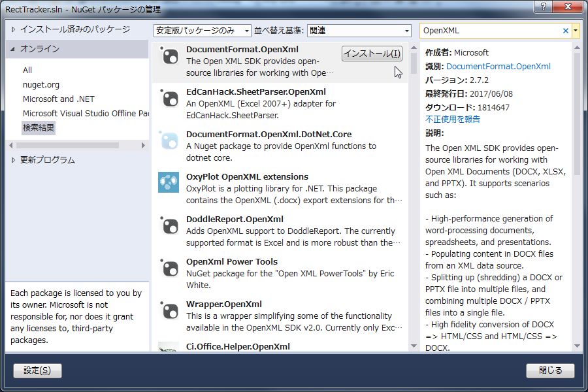Click the download count 1814647
The width and height of the screenshot is (588, 392).
coord(493,108)
